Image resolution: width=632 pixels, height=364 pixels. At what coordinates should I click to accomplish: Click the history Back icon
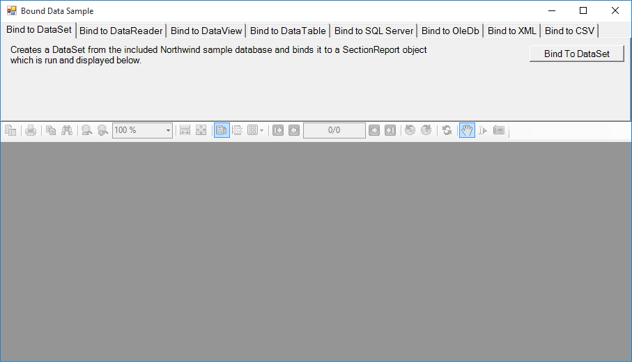pyautogui.click(x=410, y=130)
